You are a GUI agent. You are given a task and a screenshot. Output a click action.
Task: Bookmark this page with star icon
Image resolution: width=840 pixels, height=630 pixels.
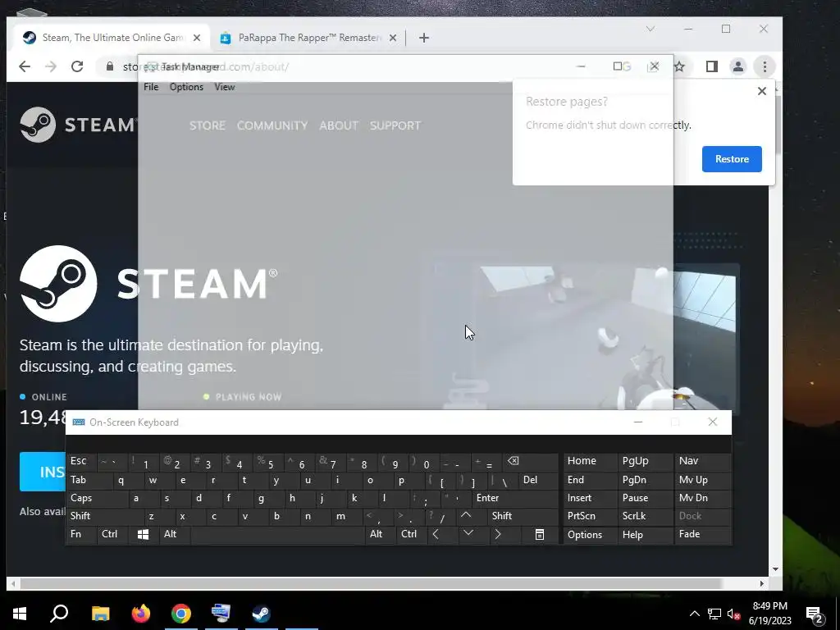[x=679, y=66]
